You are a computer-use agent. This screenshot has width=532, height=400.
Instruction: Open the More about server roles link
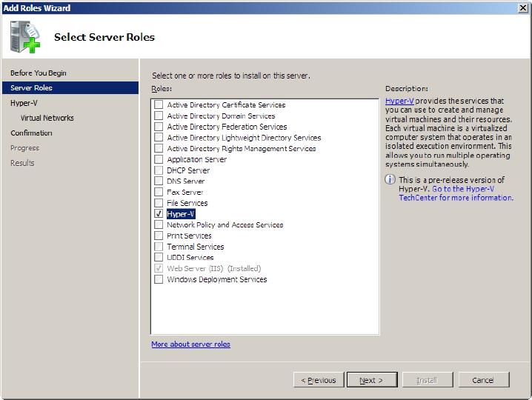coord(190,344)
